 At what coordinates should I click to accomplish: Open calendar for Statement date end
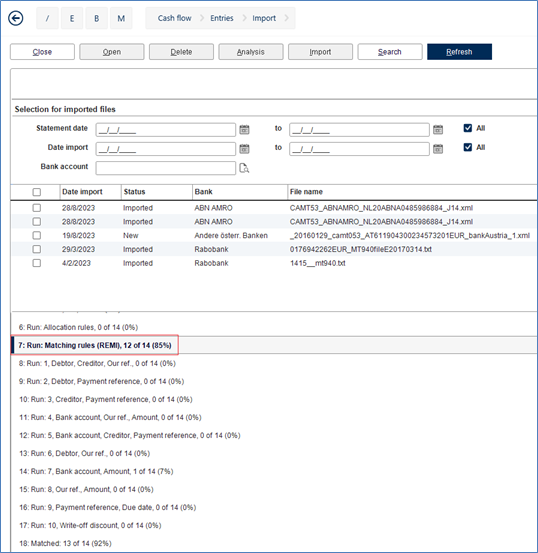tap(438, 129)
